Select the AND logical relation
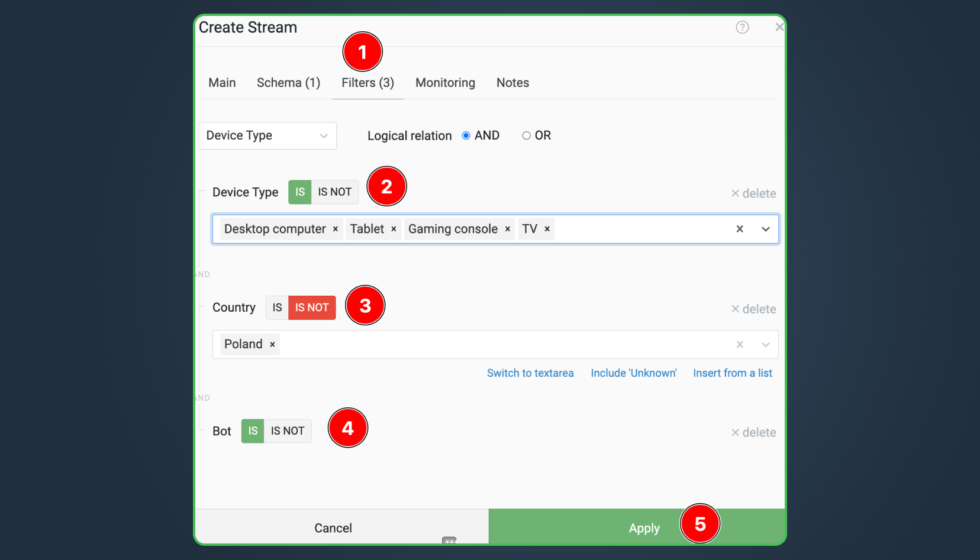This screenshot has width=980, height=560. (x=466, y=135)
